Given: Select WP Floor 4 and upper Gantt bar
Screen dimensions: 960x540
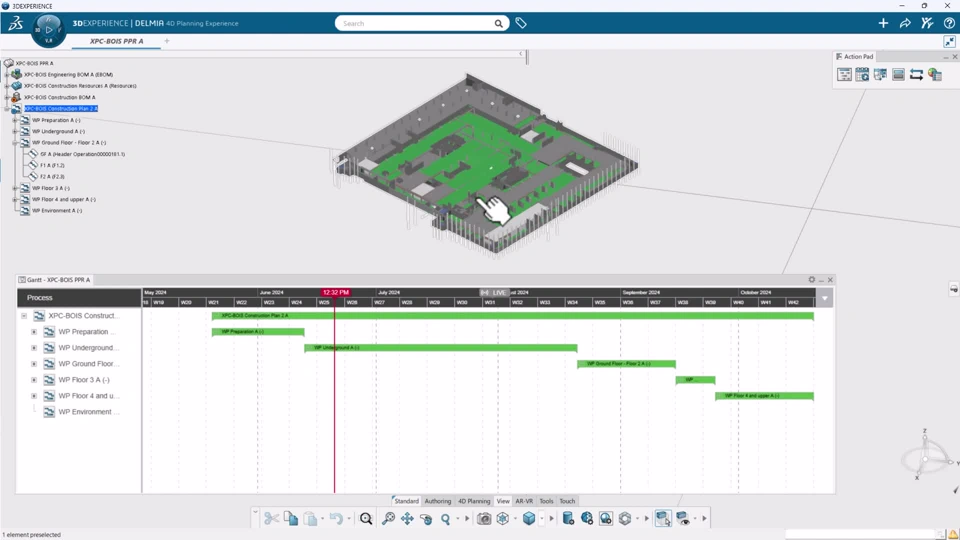Looking at the screenshot, I should click(764, 396).
